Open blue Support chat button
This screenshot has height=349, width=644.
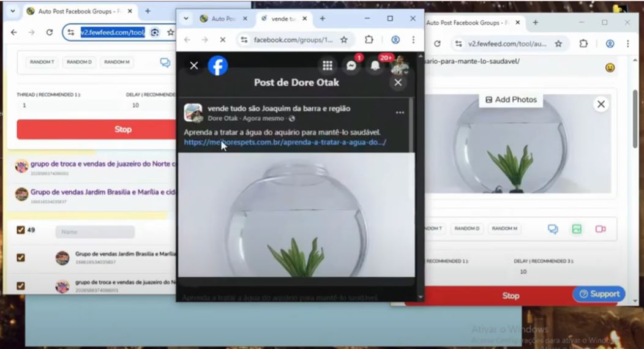(x=599, y=294)
